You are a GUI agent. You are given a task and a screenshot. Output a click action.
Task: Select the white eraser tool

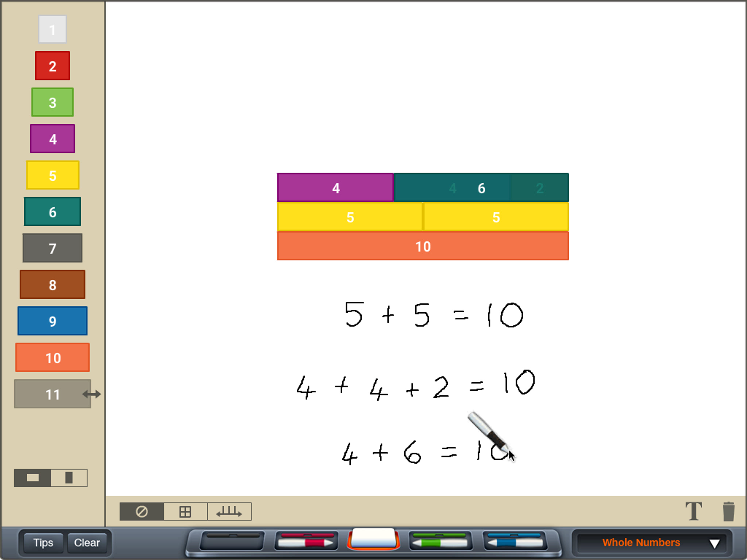tap(373, 540)
